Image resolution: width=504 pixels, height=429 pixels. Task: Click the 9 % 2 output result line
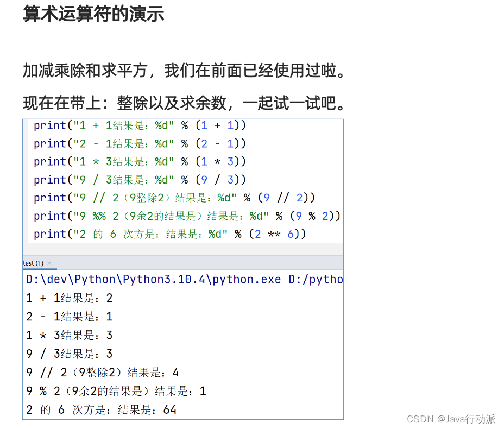[116, 391]
